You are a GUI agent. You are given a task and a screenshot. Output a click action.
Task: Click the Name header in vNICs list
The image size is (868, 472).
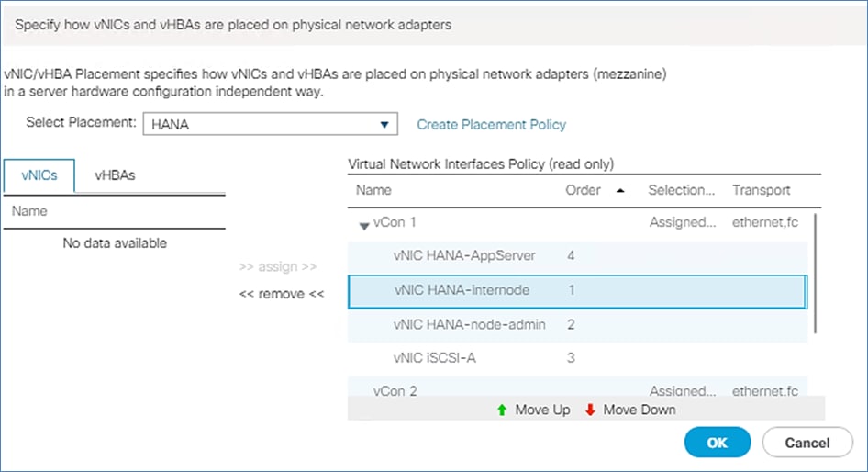(29, 211)
